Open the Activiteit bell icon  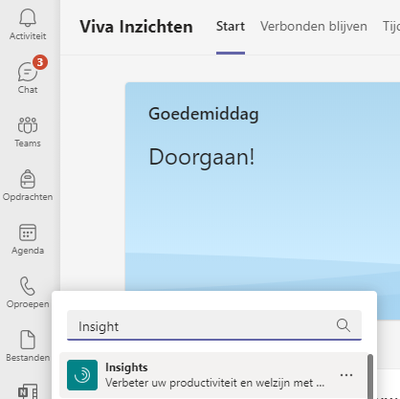(x=28, y=18)
